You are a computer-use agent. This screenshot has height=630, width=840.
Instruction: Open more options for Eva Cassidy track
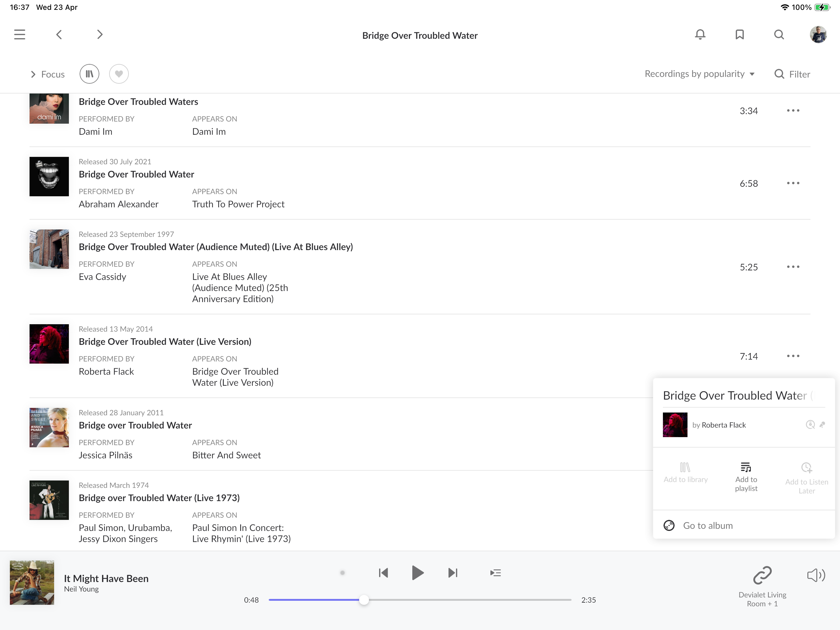point(793,267)
